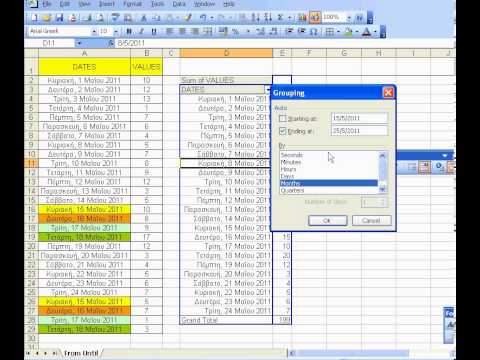The height and width of the screenshot is (360, 480).
Task: Click the AutoSum sigma icon
Action: [280, 18]
